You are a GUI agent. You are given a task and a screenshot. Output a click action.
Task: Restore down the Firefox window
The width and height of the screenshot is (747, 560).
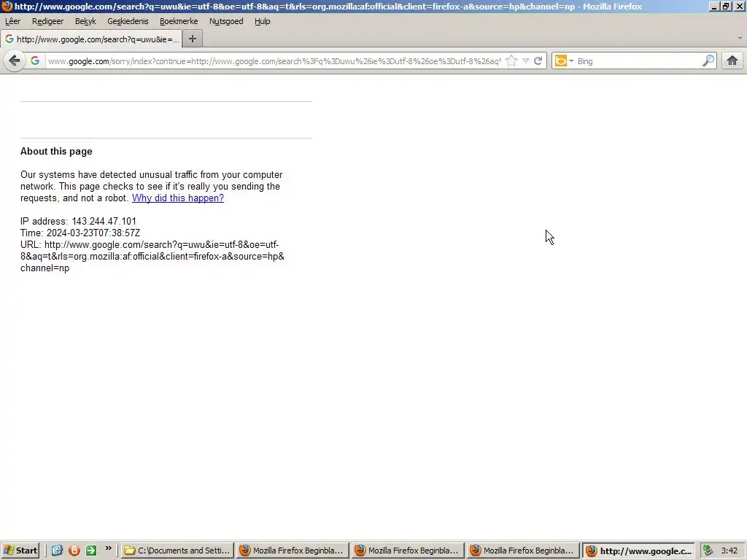(726, 6)
